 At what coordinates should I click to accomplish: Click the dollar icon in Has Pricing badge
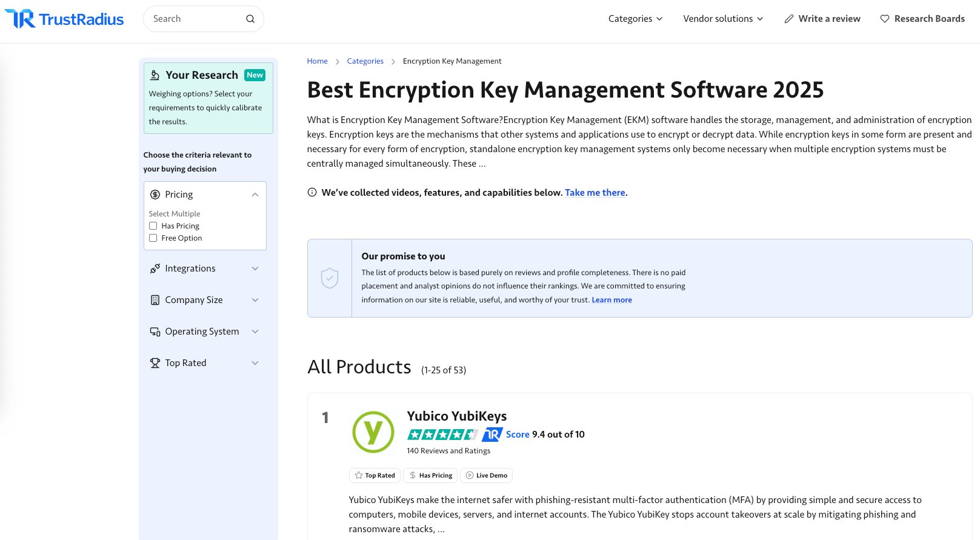[x=413, y=476]
